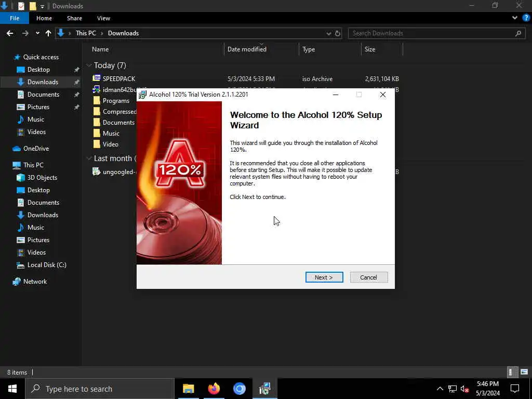Sort by Date modified column header

(x=247, y=49)
